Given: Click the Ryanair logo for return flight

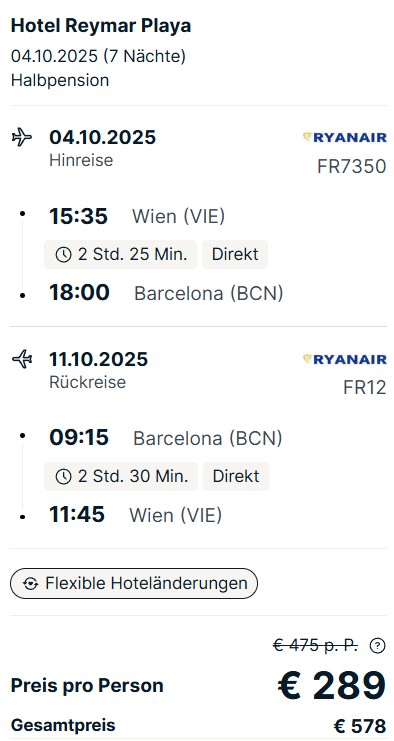Looking at the screenshot, I should [x=344, y=360].
